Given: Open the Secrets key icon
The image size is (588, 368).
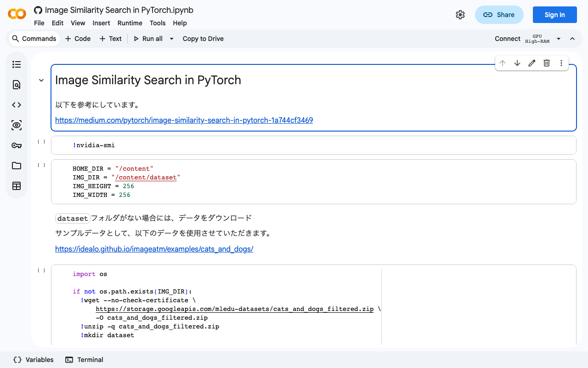Looking at the screenshot, I should 17,145.
